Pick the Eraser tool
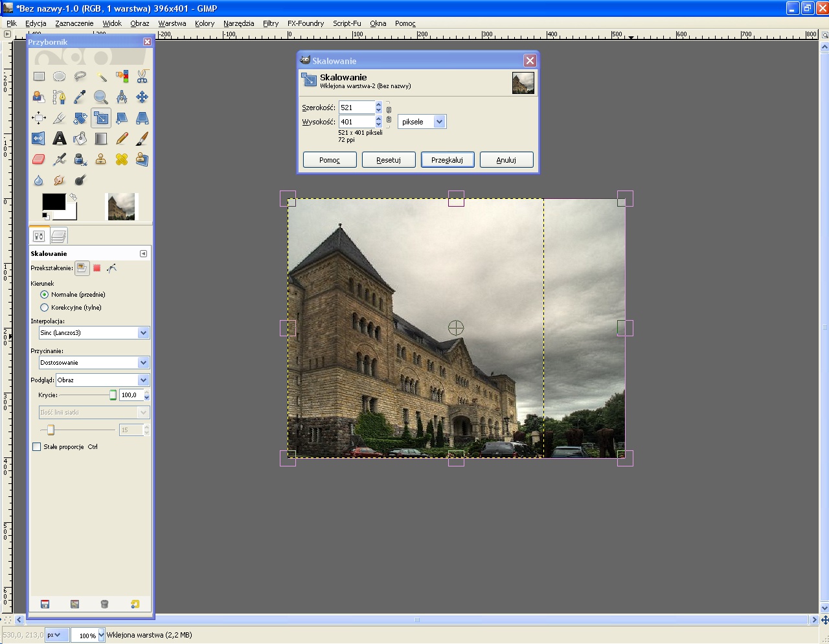The image size is (829, 644). click(39, 159)
